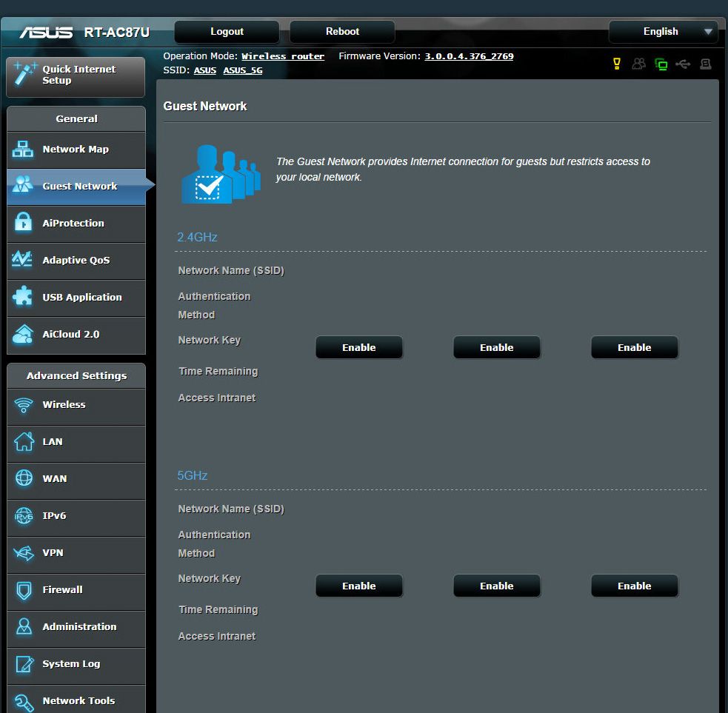Open the English language dropdown

[x=663, y=32]
